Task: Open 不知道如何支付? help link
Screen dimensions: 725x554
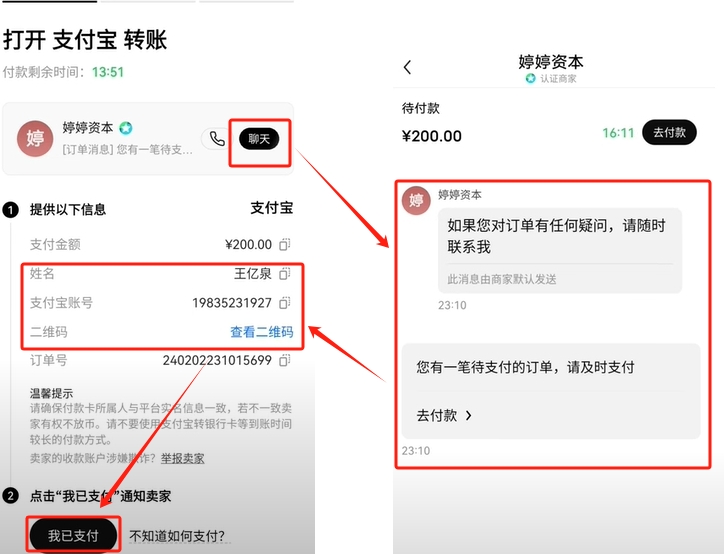Action: click(x=178, y=536)
